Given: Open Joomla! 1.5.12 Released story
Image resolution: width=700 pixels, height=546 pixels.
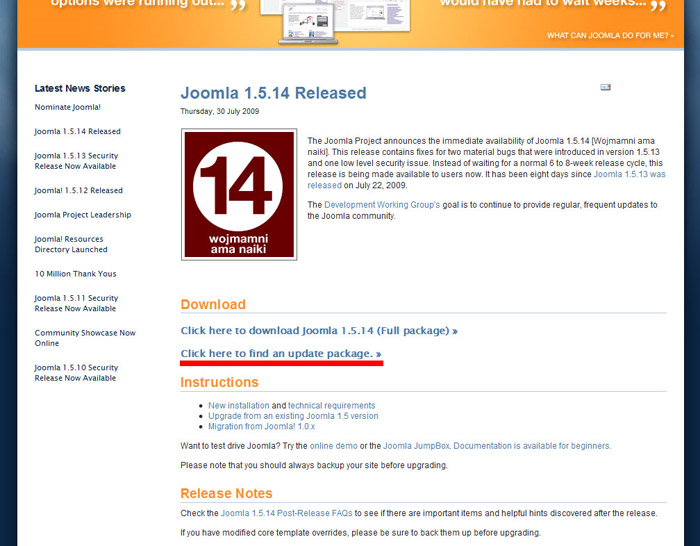Looking at the screenshot, I should (79, 190).
